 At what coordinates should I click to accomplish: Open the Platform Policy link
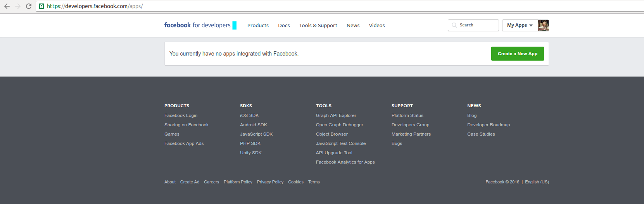(238, 182)
